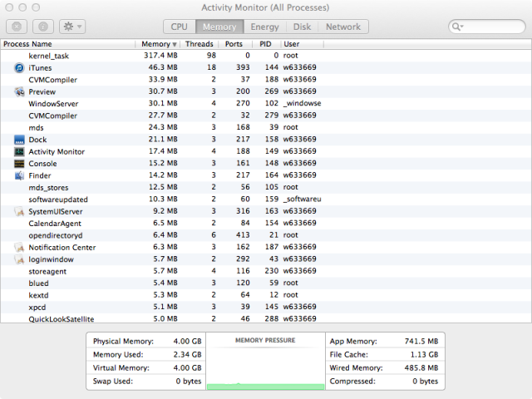The width and height of the screenshot is (532, 399).
Task: Open the Energy tab
Action: [264, 27]
